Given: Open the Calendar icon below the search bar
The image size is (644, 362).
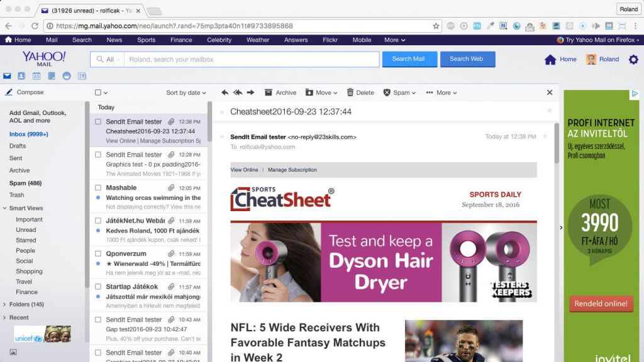Looking at the screenshot, I should tap(36, 76).
